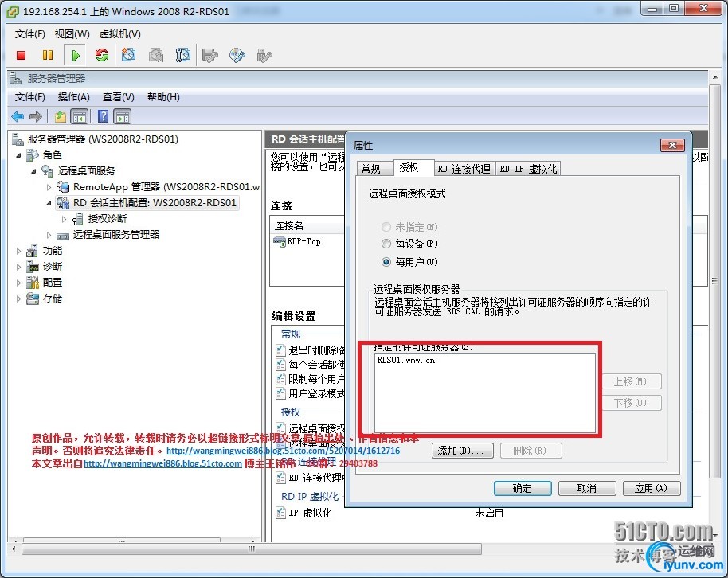Click the 取消 button
728x578 pixels.
[x=587, y=488]
